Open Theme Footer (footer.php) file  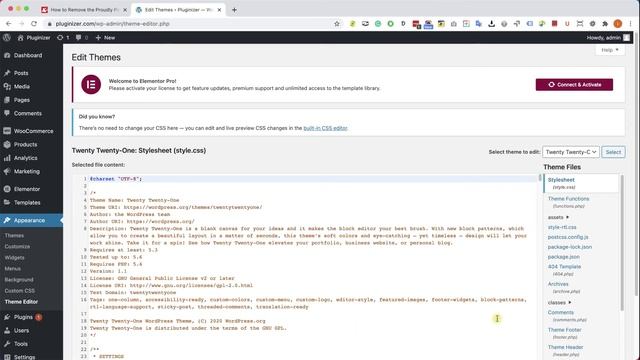pyautogui.click(x=564, y=333)
